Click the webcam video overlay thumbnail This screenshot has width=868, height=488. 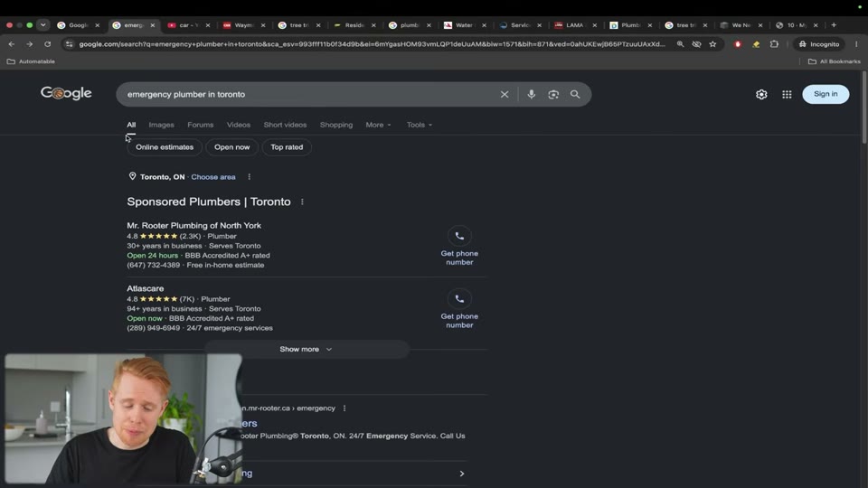tap(124, 419)
